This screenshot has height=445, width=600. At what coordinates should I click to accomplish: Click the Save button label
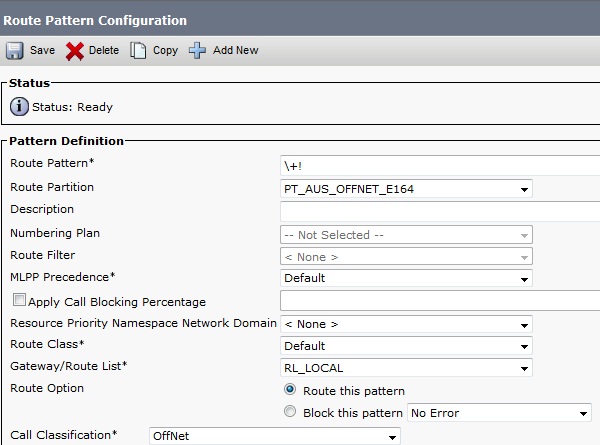(x=43, y=50)
